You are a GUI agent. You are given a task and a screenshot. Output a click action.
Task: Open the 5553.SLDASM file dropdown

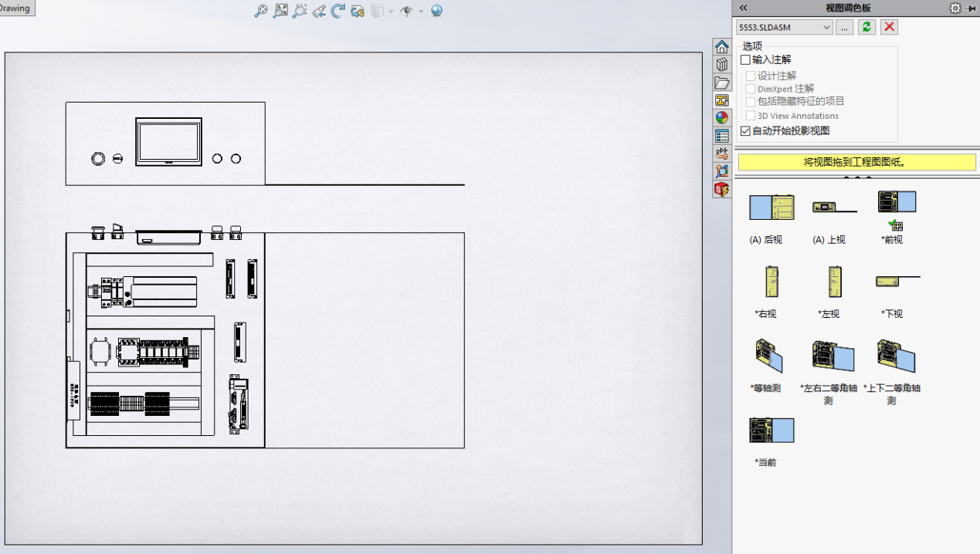[x=827, y=27]
